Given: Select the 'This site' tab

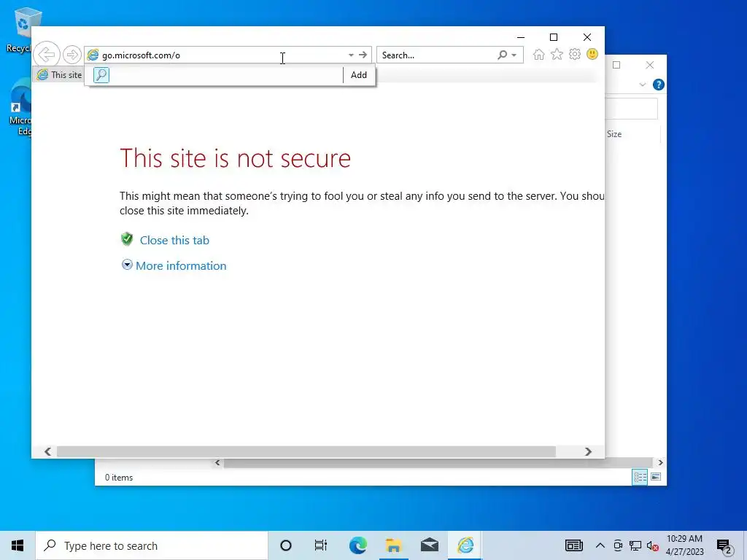Looking at the screenshot, I should coord(59,75).
